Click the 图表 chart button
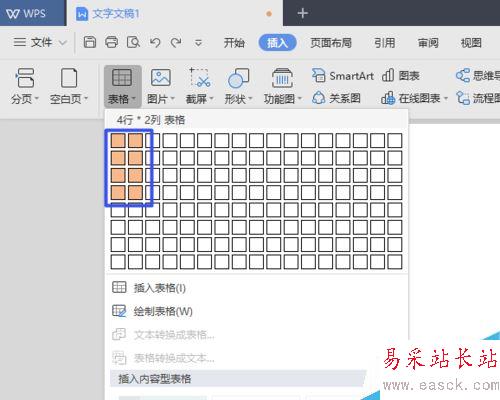The width and height of the screenshot is (500, 400). click(x=400, y=76)
